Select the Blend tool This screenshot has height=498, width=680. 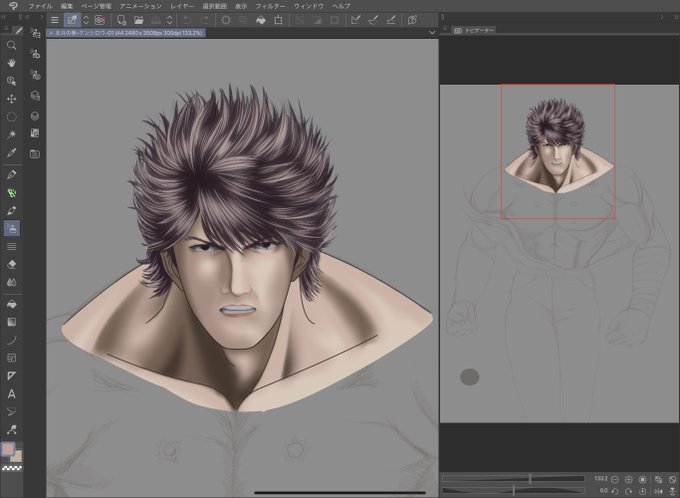click(x=12, y=282)
